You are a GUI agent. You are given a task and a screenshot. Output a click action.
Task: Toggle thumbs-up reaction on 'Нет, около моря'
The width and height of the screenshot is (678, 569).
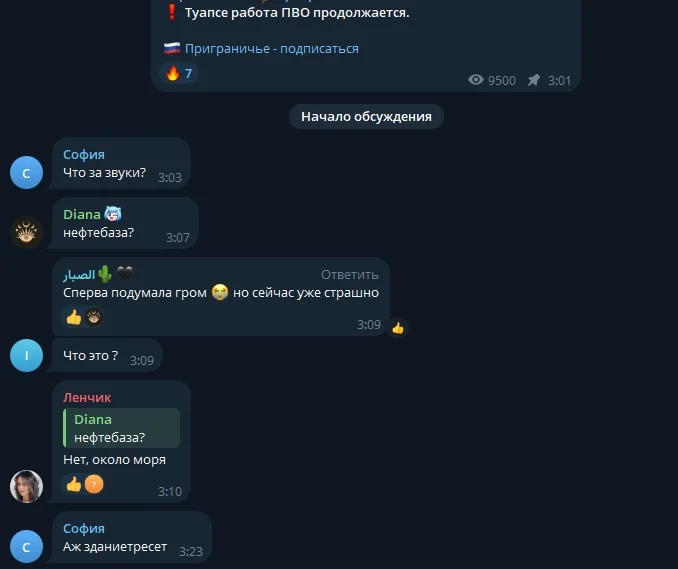click(74, 484)
